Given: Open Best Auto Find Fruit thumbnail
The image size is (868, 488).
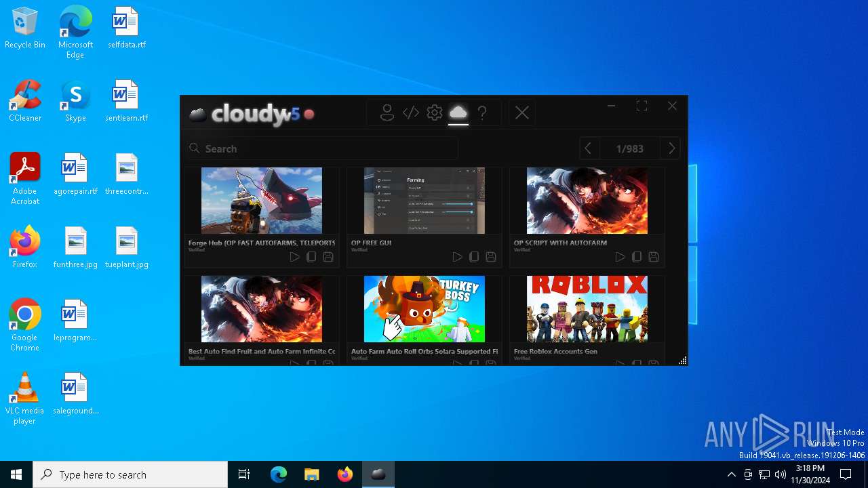Looking at the screenshot, I should [x=262, y=309].
